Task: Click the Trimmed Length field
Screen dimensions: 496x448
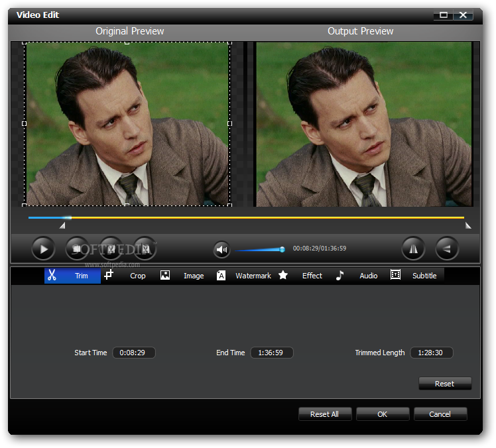Action: tap(432, 353)
